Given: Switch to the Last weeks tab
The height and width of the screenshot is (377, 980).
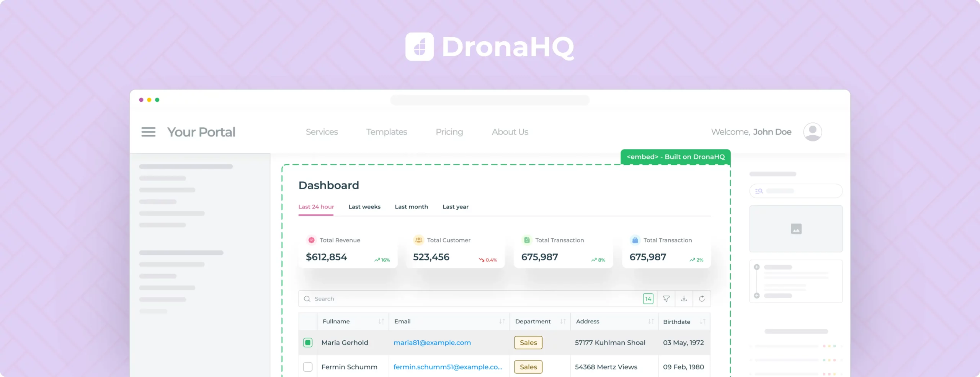Looking at the screenshot, I should click(x=364, y=207).
